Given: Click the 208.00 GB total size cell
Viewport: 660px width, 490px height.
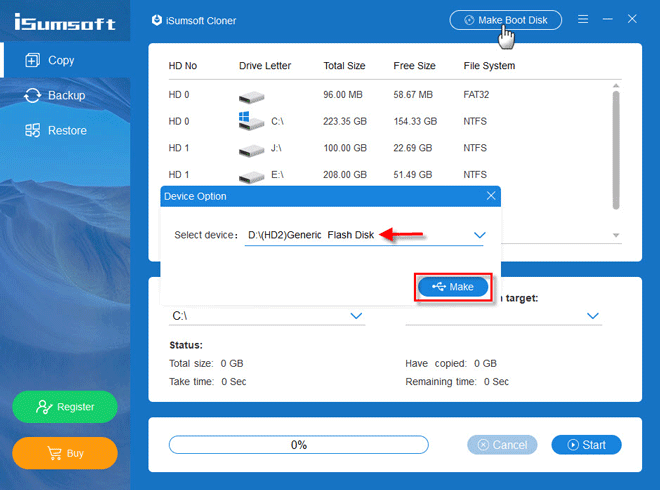Looking at the screenshot, I should [x=345, y=174].
